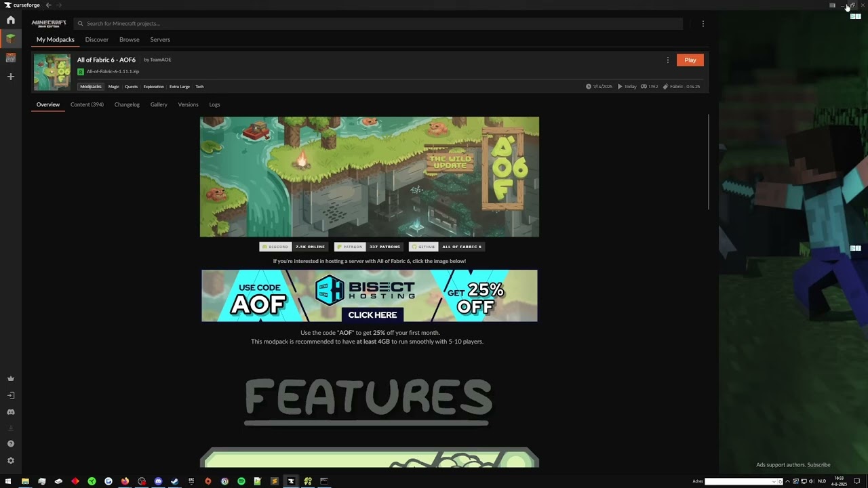Click the sign-in icon in sidebar
The width and height of the screenshot is (868, 488).
coord(10,395)
